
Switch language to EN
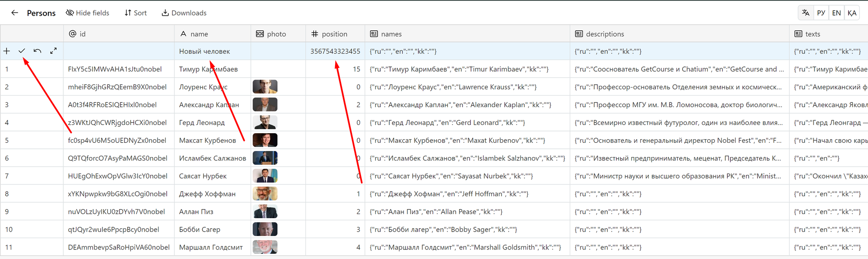(x=836, y=13)
